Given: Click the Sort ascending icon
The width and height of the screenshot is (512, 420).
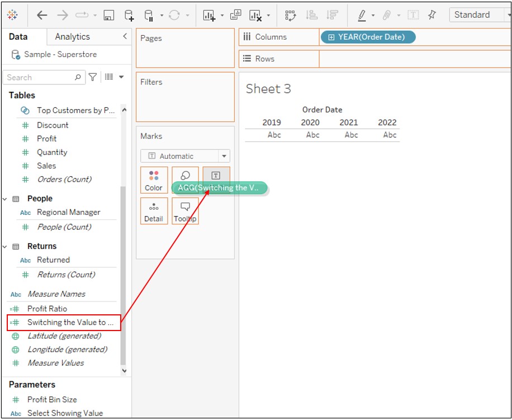Looking at the screenshot, I should click(311, 15).
